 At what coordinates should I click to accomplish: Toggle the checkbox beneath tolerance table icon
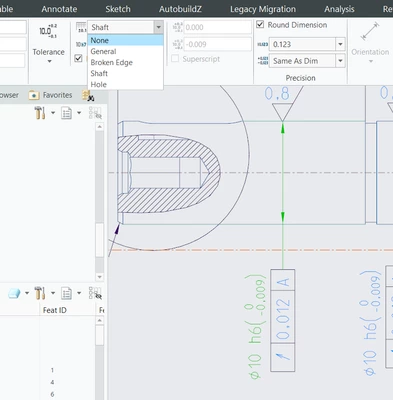(78, 59)
